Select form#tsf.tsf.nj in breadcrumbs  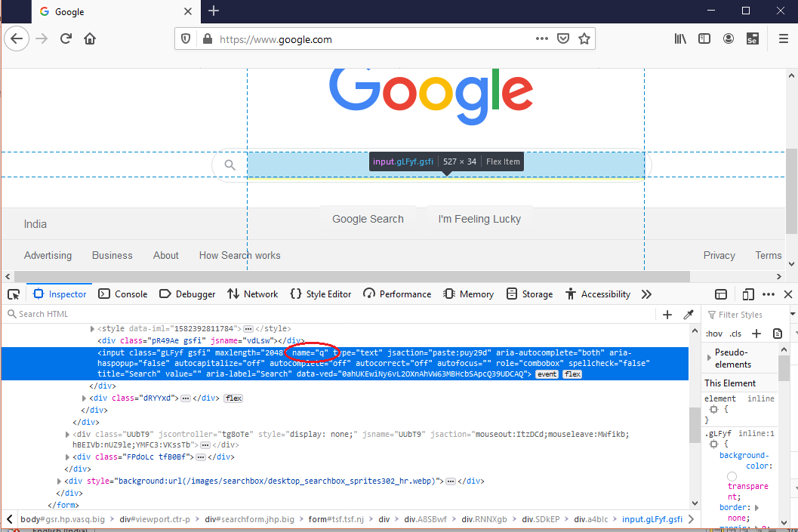tap(336, 519)
